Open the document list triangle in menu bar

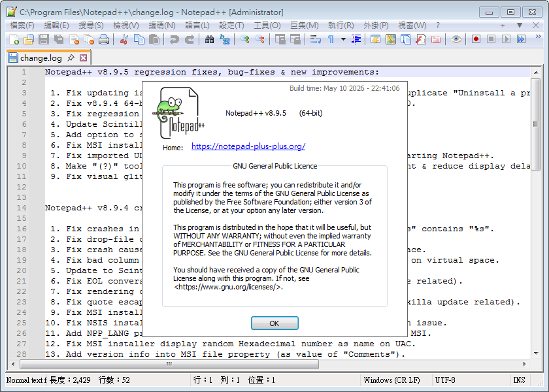pyautogui.click(x=519, y=25)
